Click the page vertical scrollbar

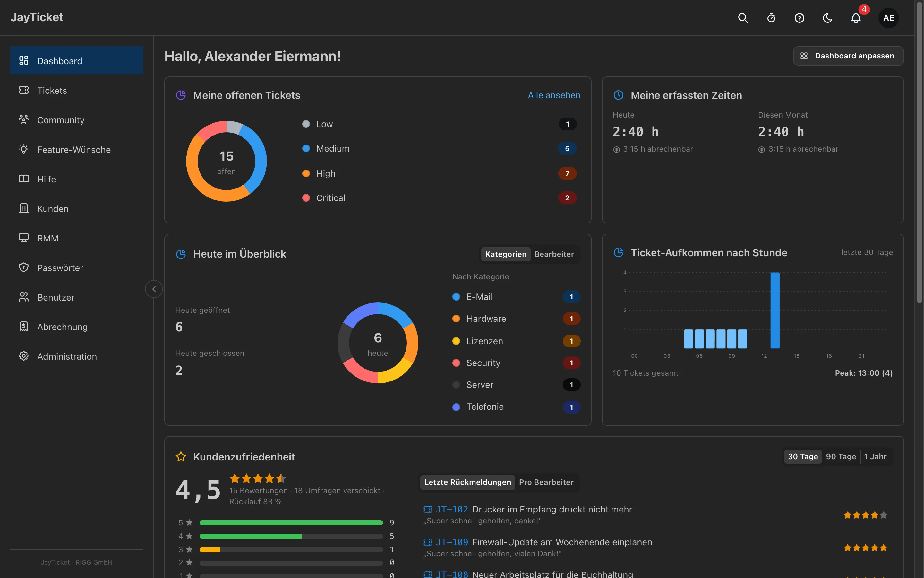pos(920,153)
